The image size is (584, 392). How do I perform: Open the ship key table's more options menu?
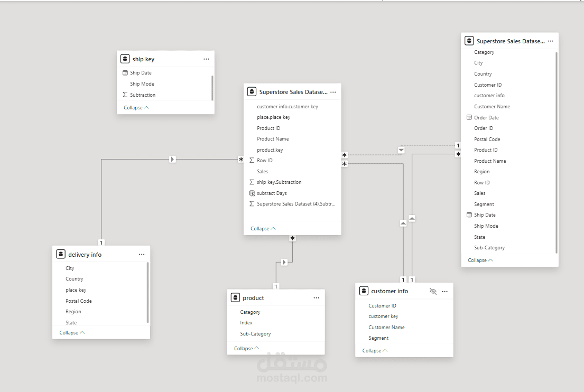point(206,59)
